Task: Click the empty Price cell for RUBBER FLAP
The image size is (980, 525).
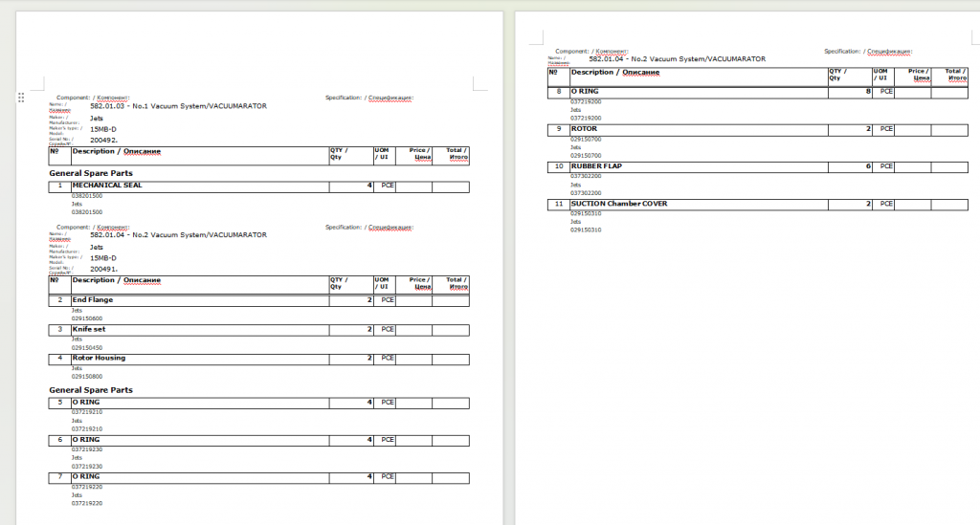Action: 912,166
